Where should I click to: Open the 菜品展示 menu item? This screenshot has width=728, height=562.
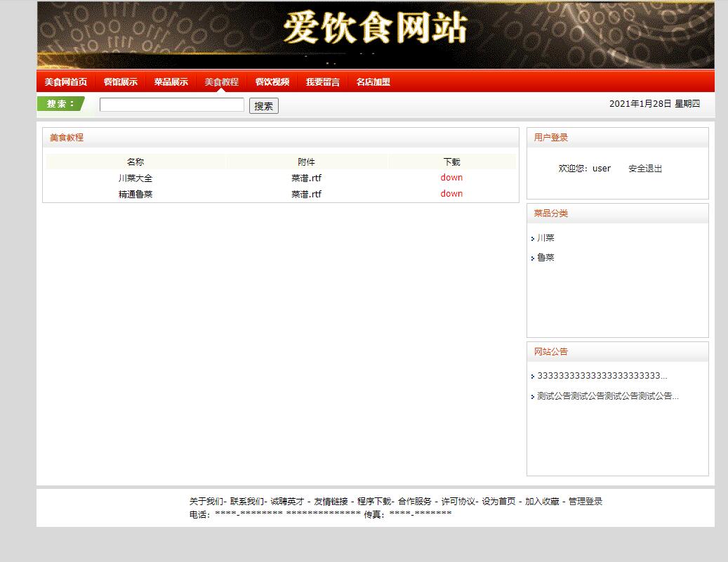[x=170, y=81]
